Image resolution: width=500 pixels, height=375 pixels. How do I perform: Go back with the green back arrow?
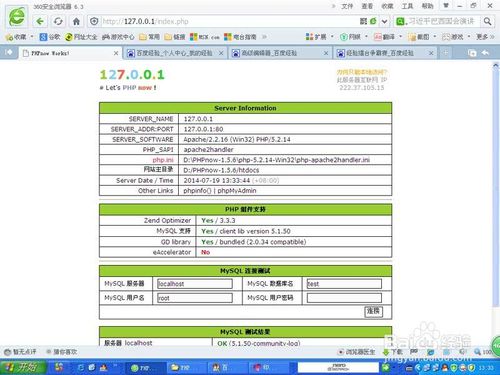pos(40,22)
